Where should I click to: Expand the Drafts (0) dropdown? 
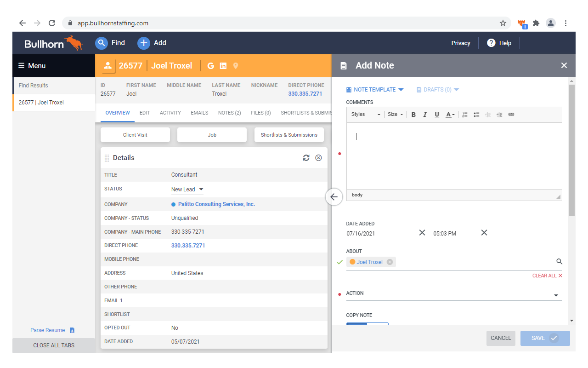[438, 90]
